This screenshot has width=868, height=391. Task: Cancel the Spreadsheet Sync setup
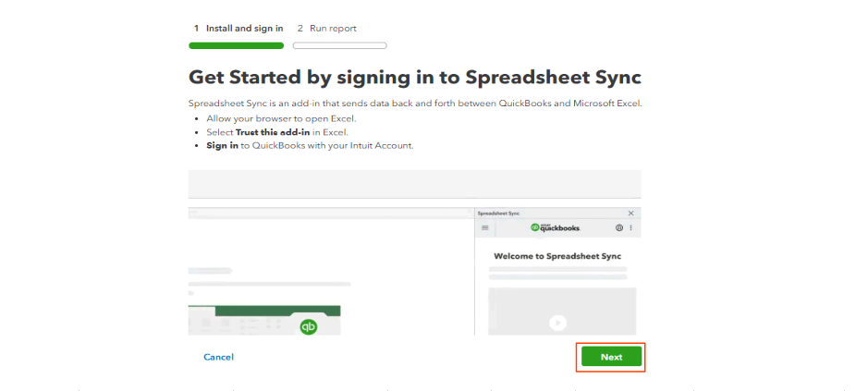(219, 357)
